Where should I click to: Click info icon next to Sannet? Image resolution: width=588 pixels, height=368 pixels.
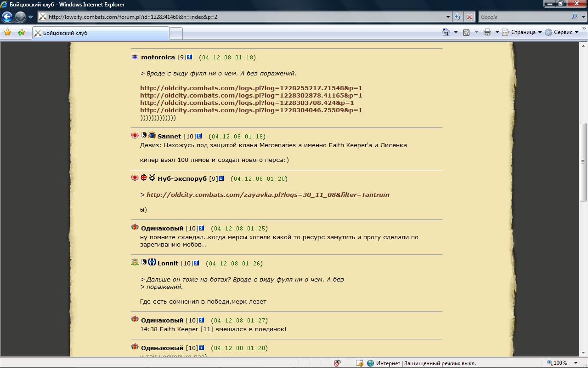[x=199, y=136]
